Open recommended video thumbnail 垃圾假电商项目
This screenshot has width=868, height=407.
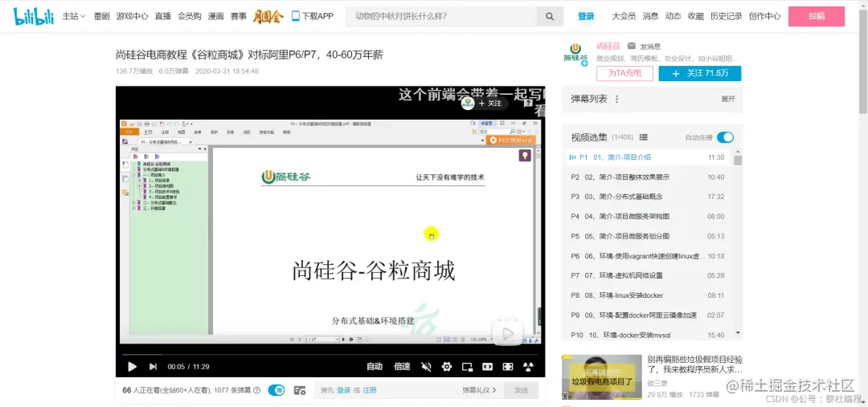602,376
